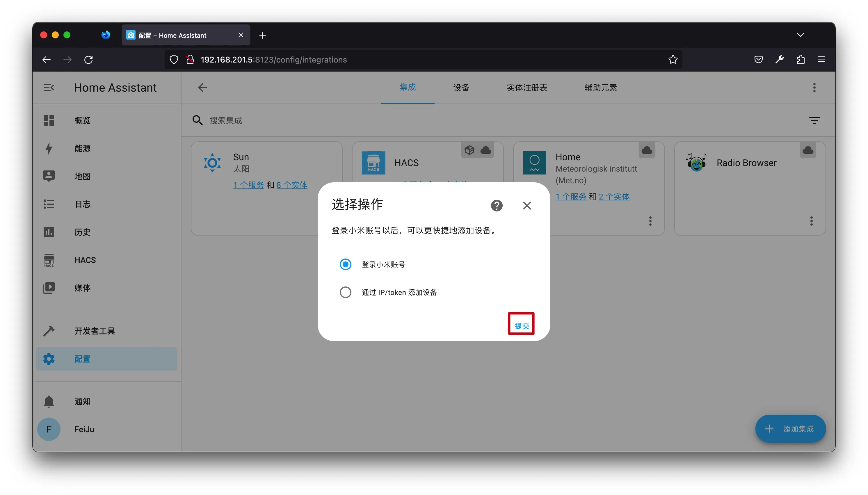Expand the browser tab list chevron
The width and height of the screenshot is (868, 495).
click(x=800, y=35)
